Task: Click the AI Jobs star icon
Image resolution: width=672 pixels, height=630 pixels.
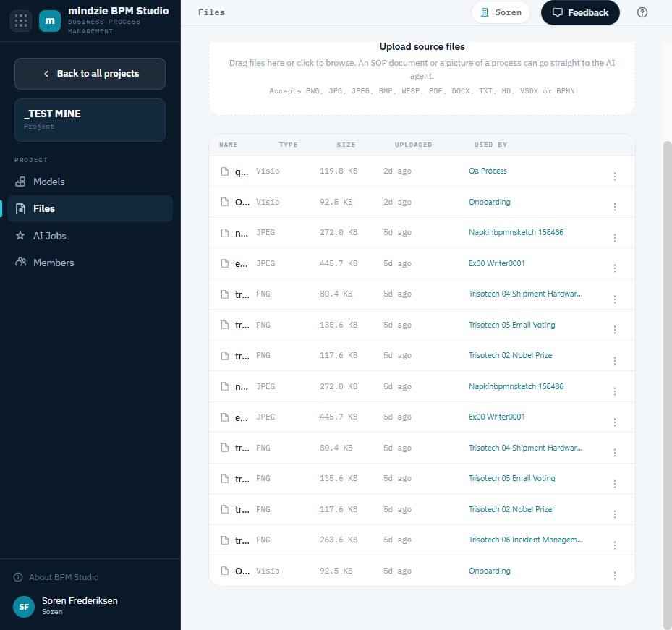Action: 20,235
